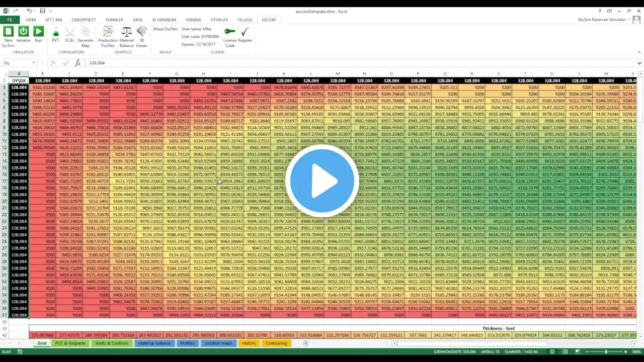Viewport: 644px width, 362px height.
Task: Open the Material Balance scales icon
Action: (126, 32)
